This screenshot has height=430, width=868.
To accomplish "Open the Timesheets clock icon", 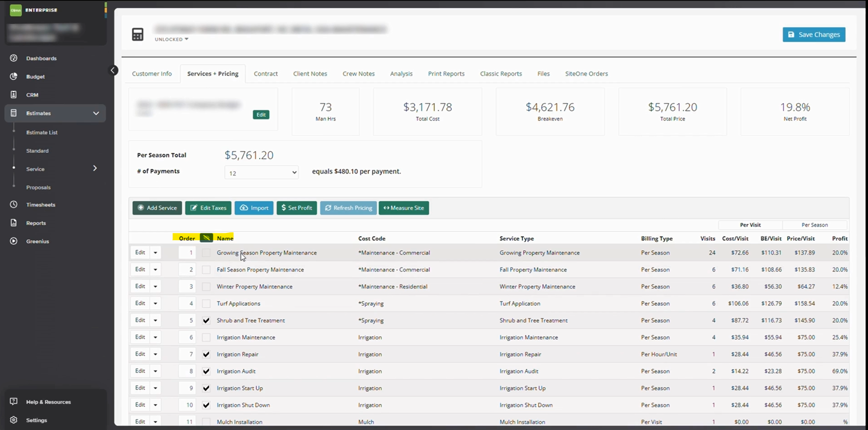I will coord(13,205).
